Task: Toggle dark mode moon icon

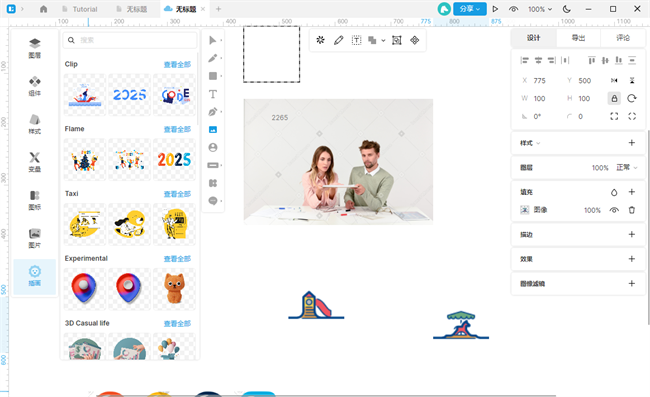Action: (x=567, y=9)
